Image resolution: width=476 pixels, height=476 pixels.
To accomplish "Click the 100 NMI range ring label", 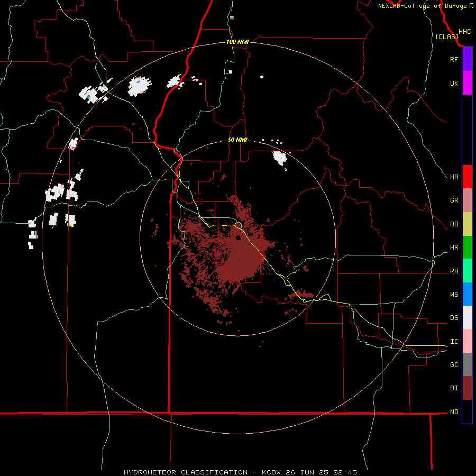I will click(237, 42).
